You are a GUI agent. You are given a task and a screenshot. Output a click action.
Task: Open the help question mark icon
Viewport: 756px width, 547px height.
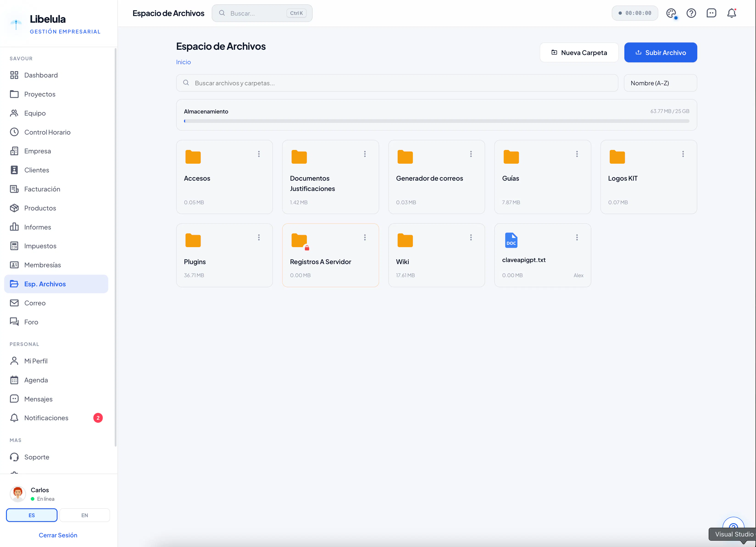coord(691,13)
